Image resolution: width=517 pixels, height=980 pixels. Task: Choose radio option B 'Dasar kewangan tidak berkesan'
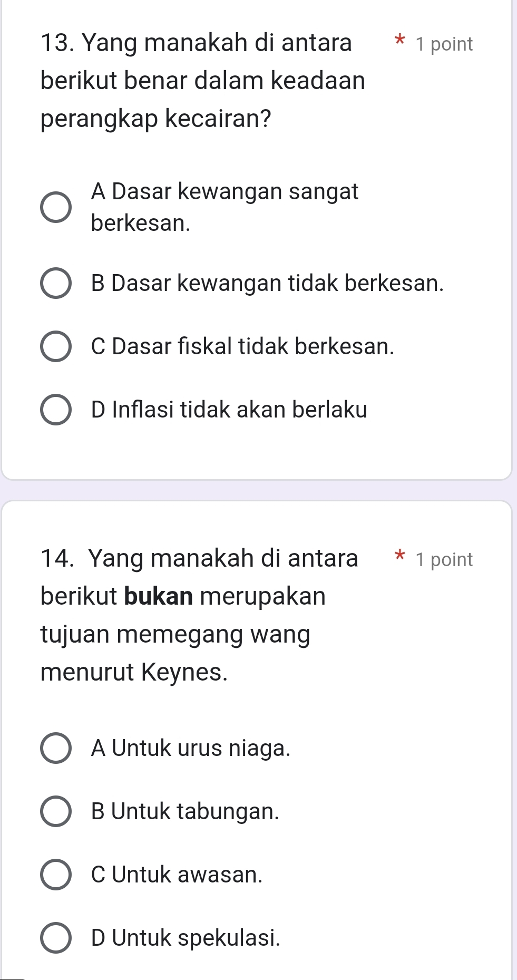56,284
